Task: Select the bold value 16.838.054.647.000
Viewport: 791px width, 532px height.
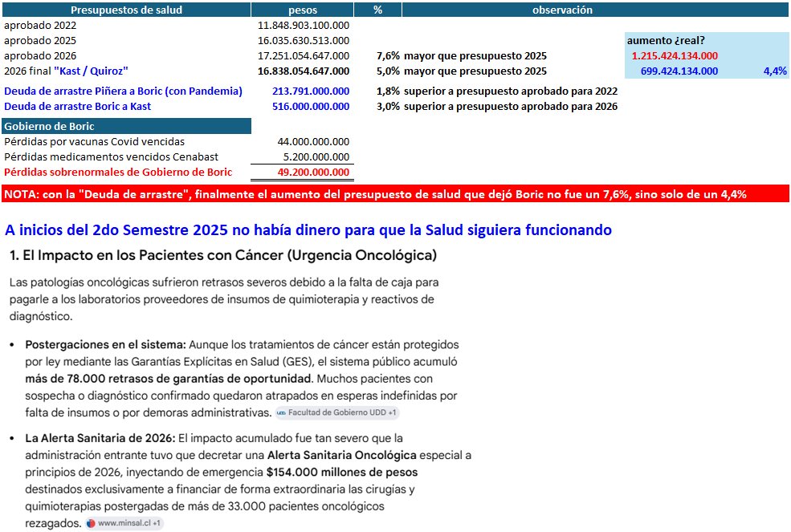Action: click(304, 71)
